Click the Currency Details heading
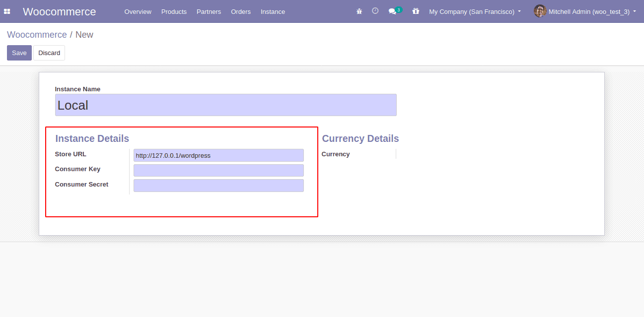Screen dimensions: 644x317 pos(360,138)
